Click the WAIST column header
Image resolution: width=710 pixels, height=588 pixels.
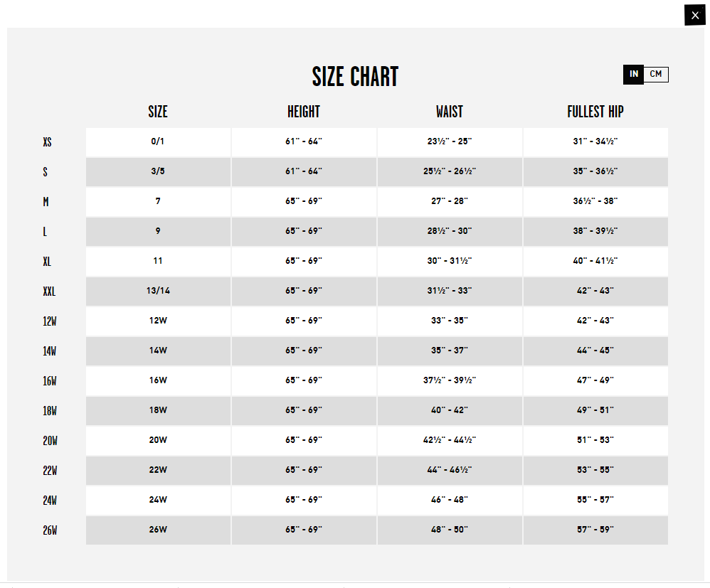(x=450, y=112)
